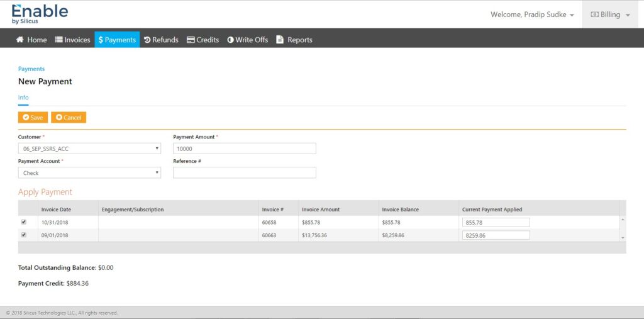Image resolution: width=644 pixels, height=319 pixels.
Task: Tick the checkbox for invoice 60658
Action: click(x=24, y=222)
